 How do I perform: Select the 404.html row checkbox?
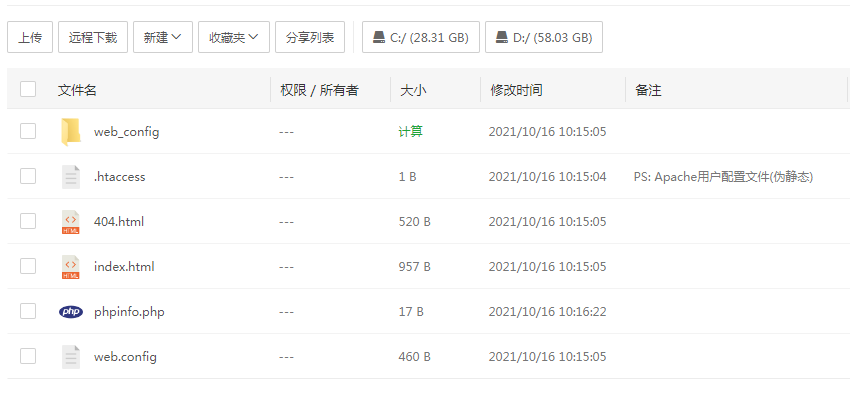[28, 221]
